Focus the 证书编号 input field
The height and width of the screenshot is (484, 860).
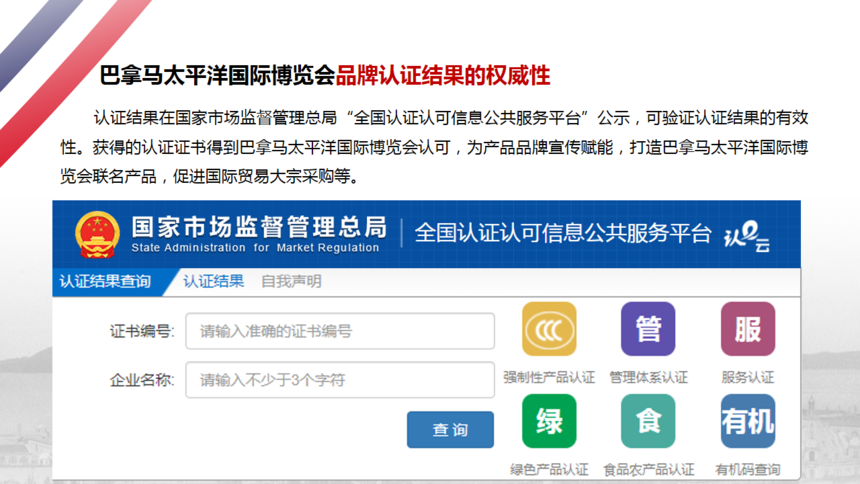tap(340, 331)
